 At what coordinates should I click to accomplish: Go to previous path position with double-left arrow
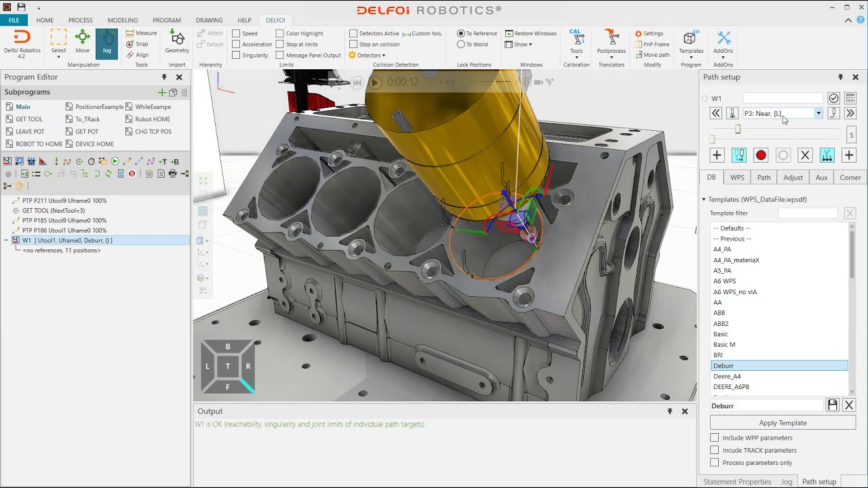click(x=715, y=113)
